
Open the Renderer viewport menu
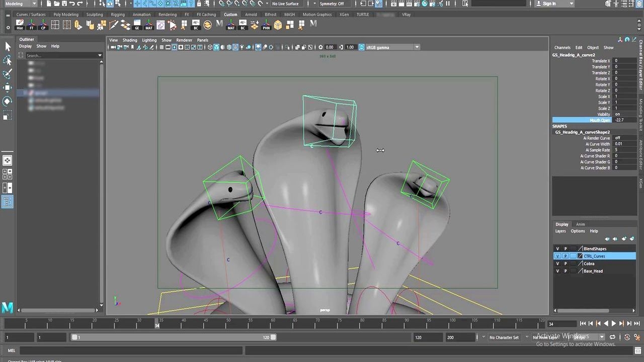click(184, 40)
